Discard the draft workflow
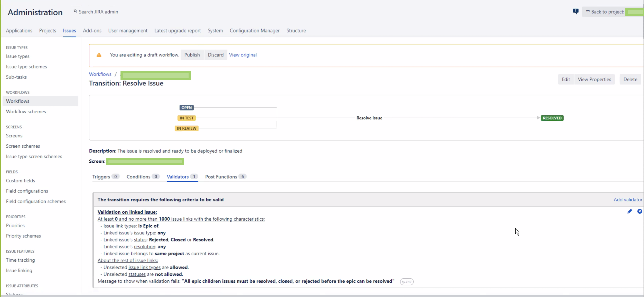The image size is (644, 297). click(x=216, y=55)
